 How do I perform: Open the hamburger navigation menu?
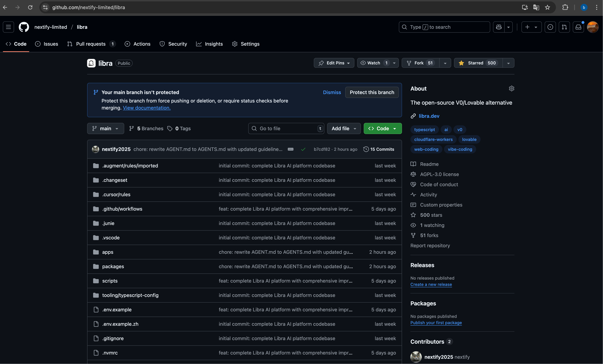click(8, 27)
